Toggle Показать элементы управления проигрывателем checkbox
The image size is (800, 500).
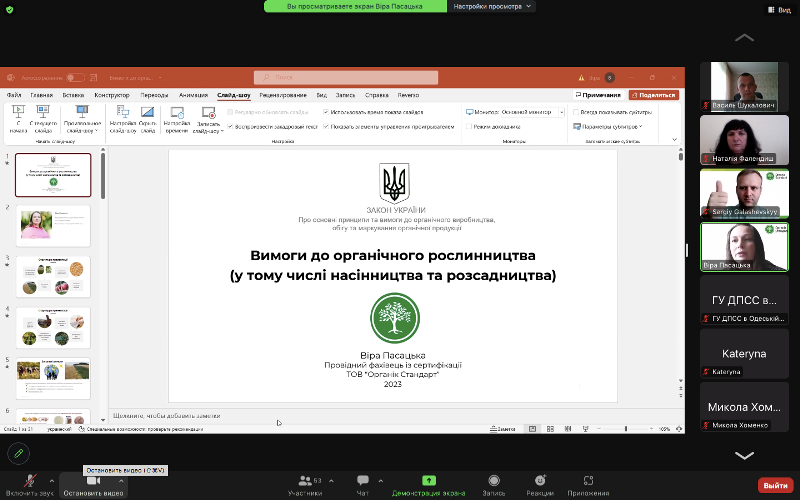tap(326, 127)
